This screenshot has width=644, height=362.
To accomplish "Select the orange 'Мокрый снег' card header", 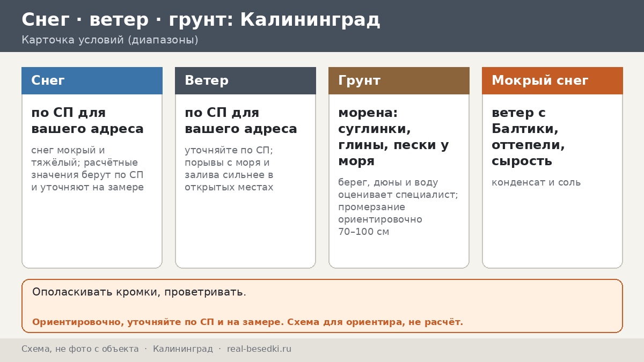I will [x=552, y=80].
